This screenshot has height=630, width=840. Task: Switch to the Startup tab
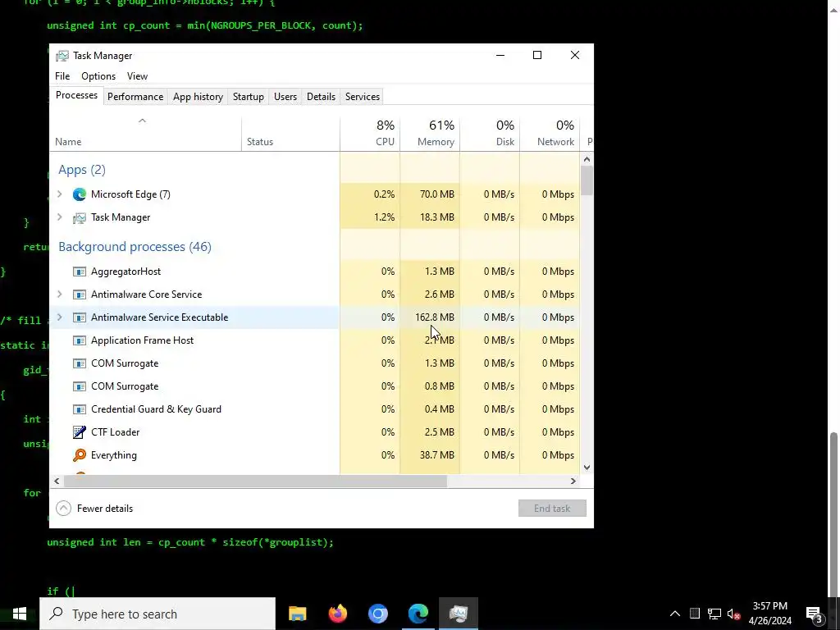pos(248,97)
